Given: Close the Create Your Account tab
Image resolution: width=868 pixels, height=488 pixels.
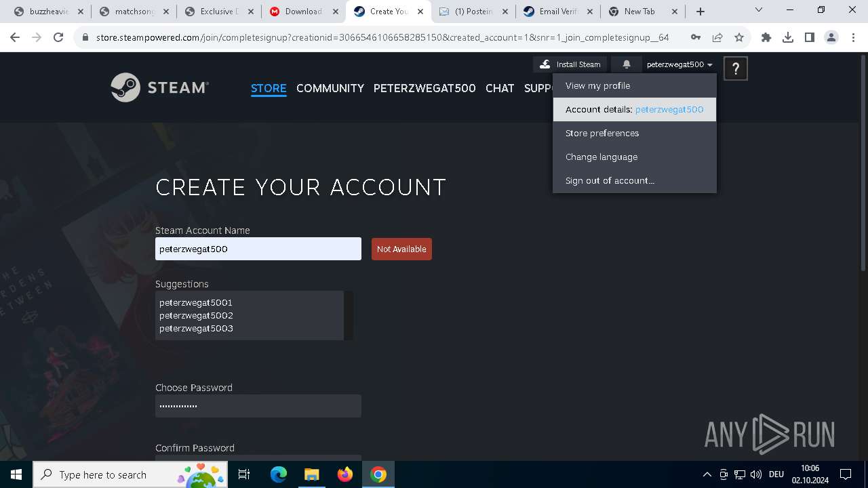Looking at the screenshot, I should pyautogui.click(x=420, y=12).
